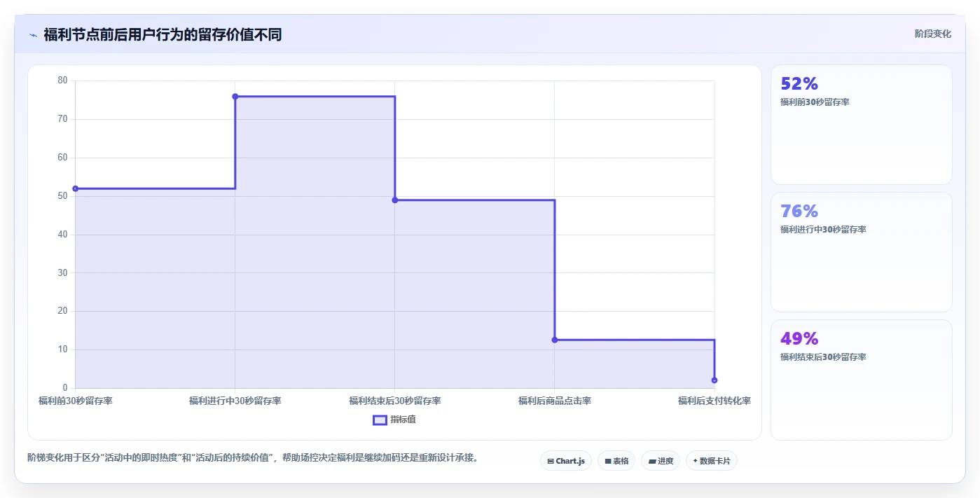
Task: Click the 52% value card
Action: [x=862, y=125]
